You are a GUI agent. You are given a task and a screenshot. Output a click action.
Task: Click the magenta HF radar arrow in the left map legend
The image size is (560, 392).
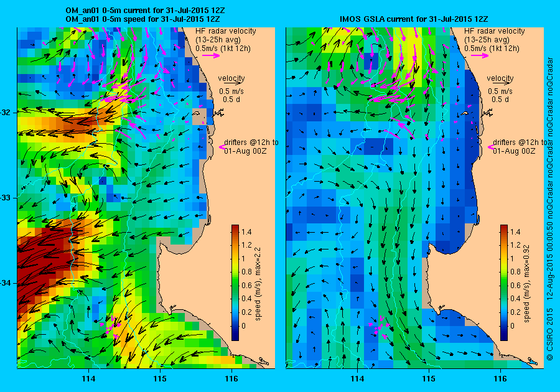[x=211, y=55]
